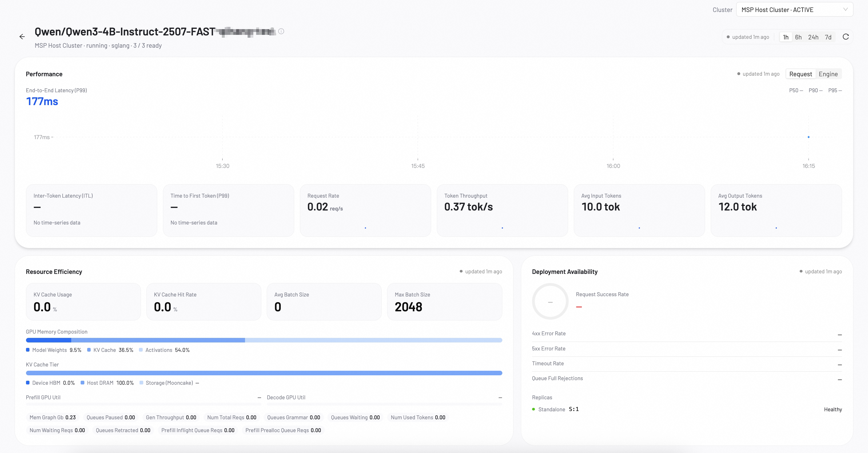The image size is (868, 453).
Task: Click the Device HBM legend swatch
Action: click(28, 383)
